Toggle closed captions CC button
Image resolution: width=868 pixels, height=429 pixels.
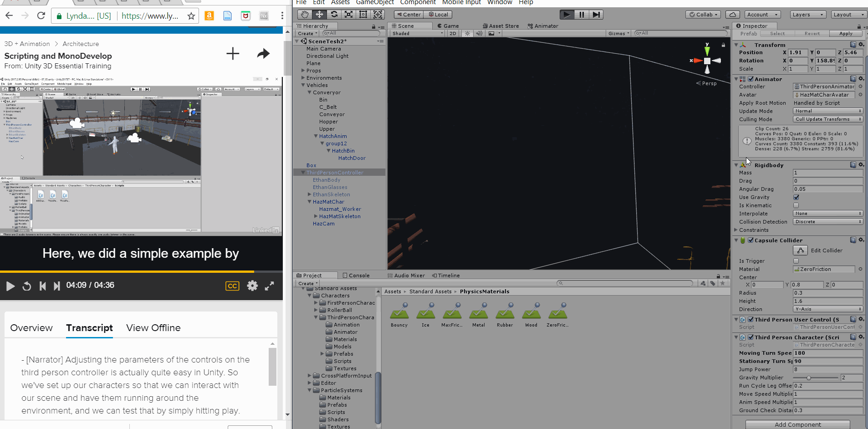click(232, 286)
